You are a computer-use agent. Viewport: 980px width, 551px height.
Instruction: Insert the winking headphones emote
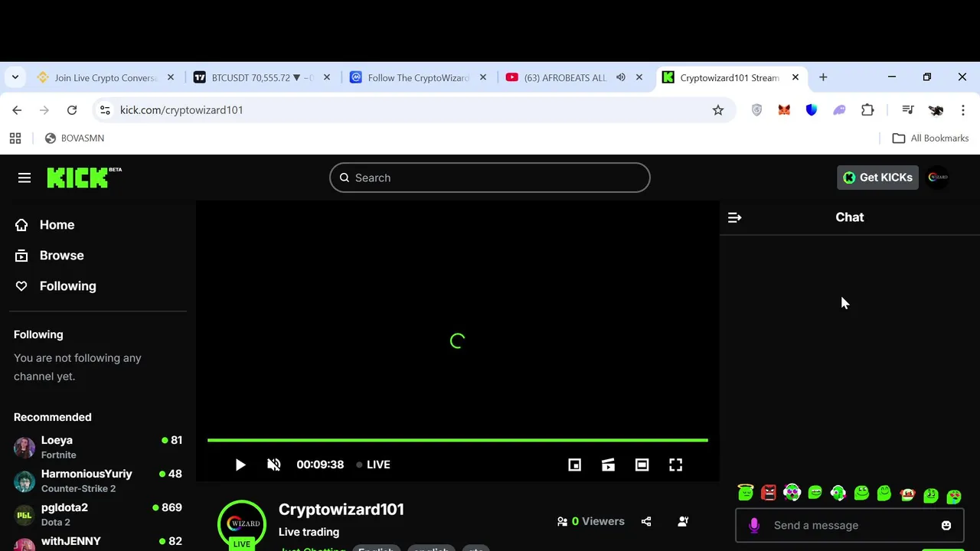point(838,493)
